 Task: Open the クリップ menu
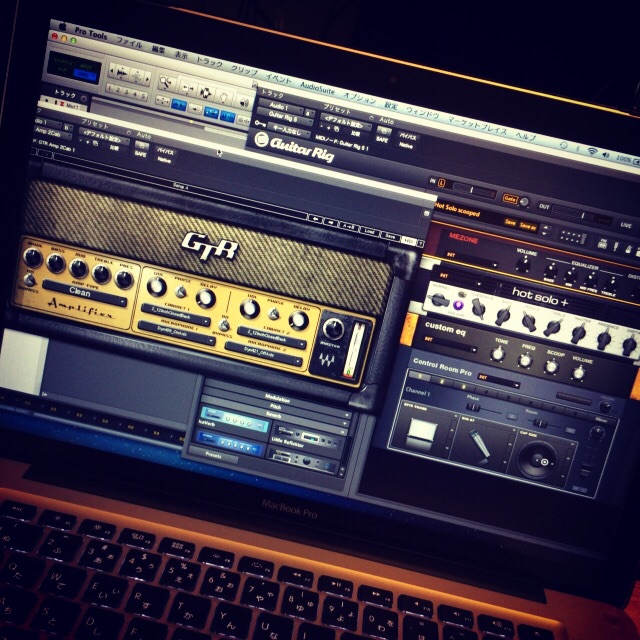pyautogui.click(x=244, y=69)
